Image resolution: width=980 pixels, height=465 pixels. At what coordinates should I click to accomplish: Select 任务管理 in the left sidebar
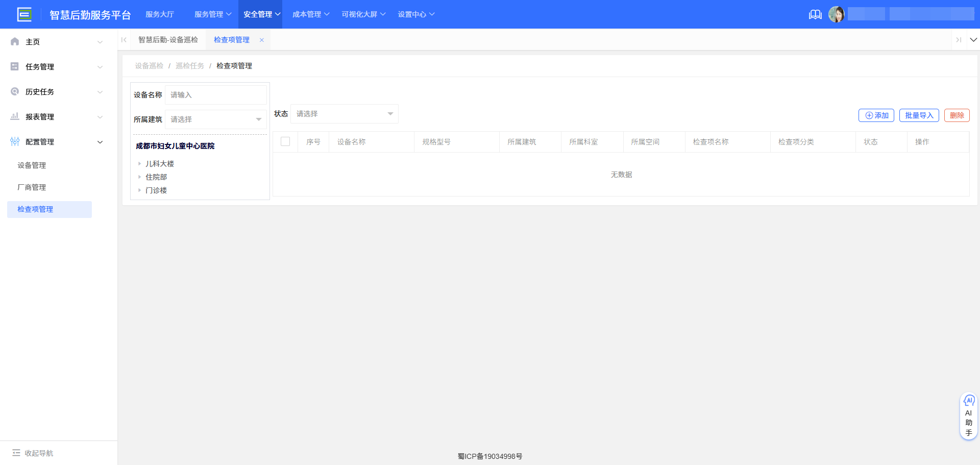click(39, 66)
